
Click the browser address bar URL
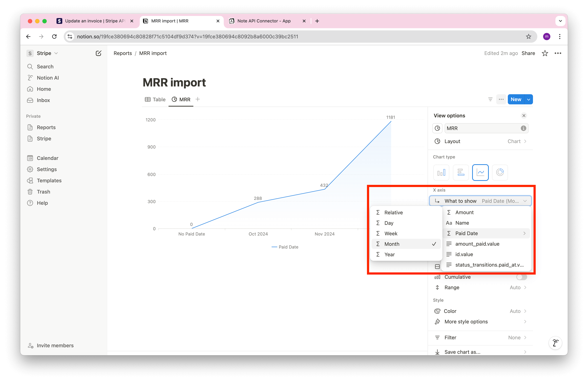point(188,37)
